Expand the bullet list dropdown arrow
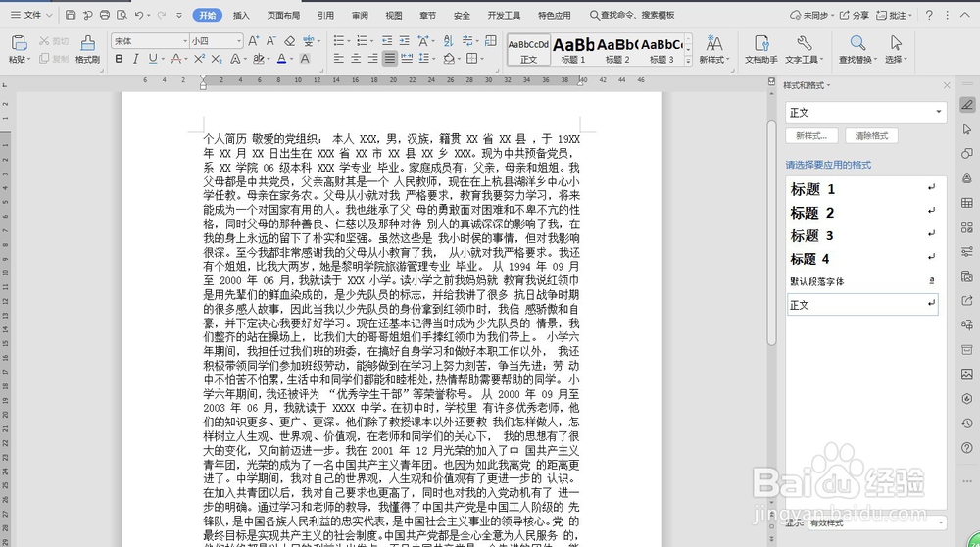The image size is (980, 547). [x=349, y=40]
